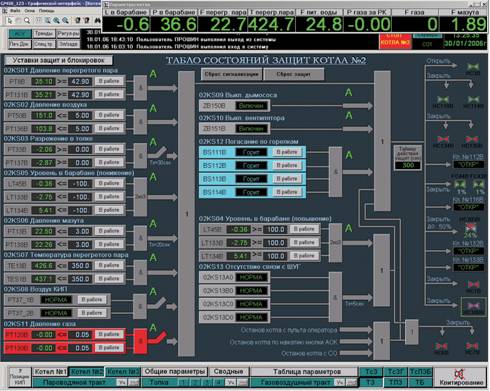Screen dimensions: 490x391
Task: Click the 02KS11 red AND logic block
Action: pos(140,341)
